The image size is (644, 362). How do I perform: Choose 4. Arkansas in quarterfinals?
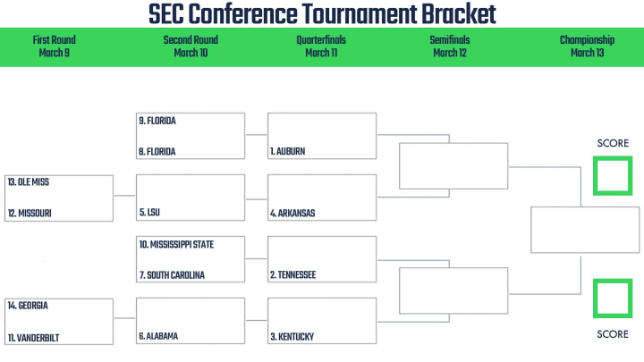click(292, 213)
